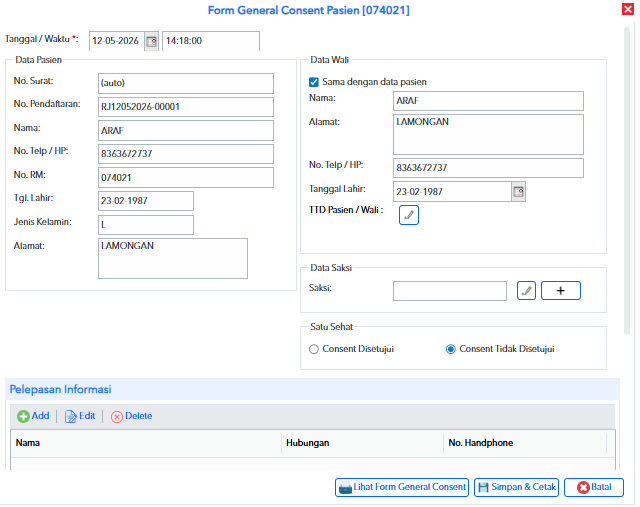Click the wali No. Telp / HP field

tap(488, 168)
